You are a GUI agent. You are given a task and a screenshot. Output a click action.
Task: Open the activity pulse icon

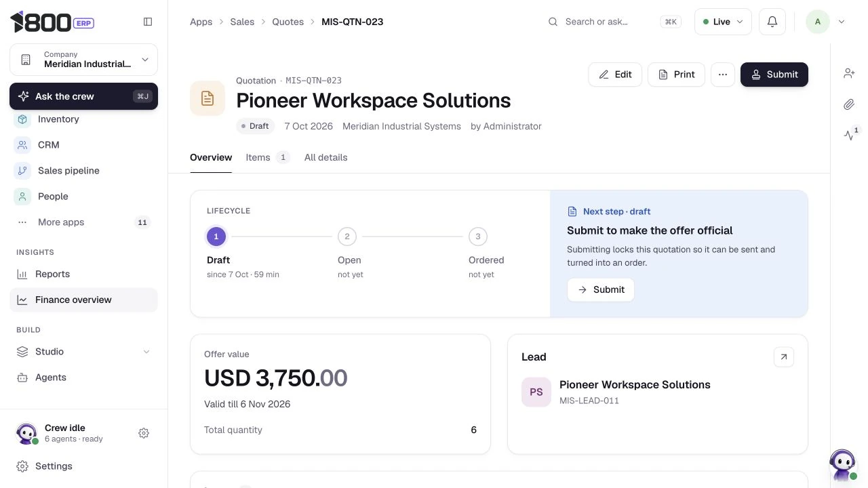click(x=849, y=135)
